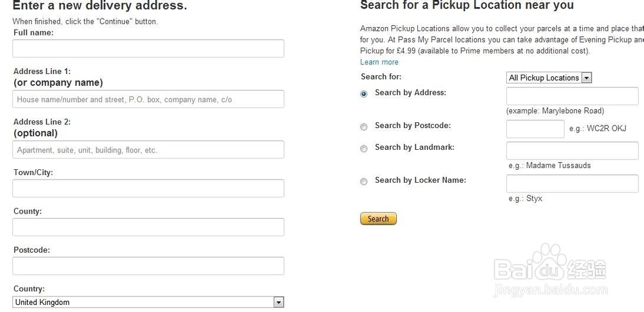Focus the delivery Postcode field
This screenshot has width=644, height=312.
[x=148, y=266]
